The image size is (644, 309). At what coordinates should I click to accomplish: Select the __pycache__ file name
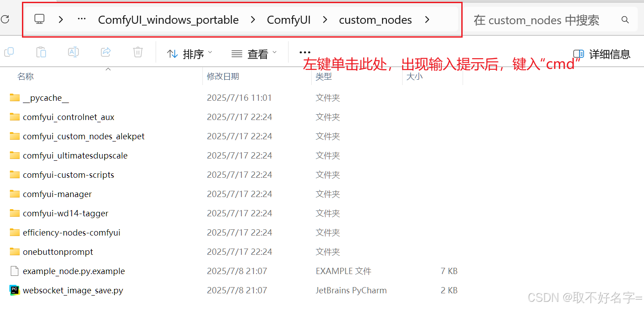click(x=46, y=98)
